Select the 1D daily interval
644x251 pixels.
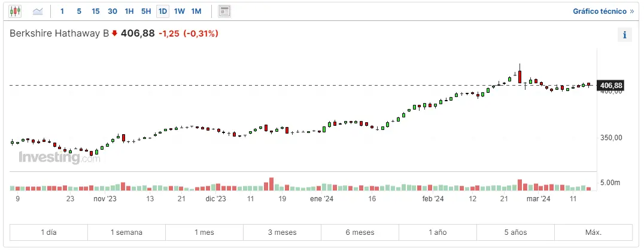click(163, 11)
